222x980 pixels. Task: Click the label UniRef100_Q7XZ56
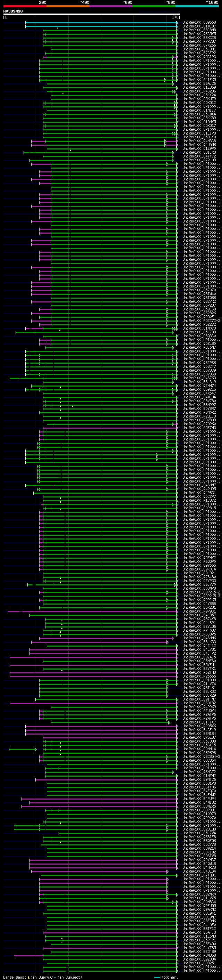pyautogui.click(x=199, y=45)
